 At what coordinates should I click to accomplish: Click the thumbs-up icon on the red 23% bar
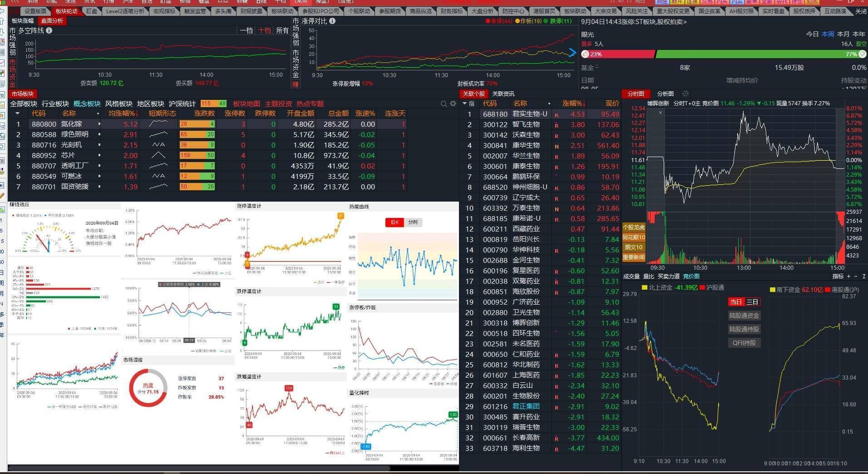(585, 54)
